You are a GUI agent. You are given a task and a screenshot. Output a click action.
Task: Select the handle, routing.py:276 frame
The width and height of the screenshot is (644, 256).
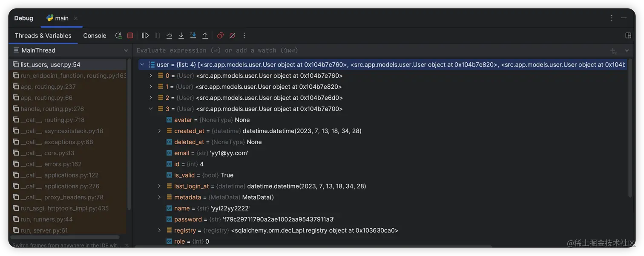coord(68,109)
